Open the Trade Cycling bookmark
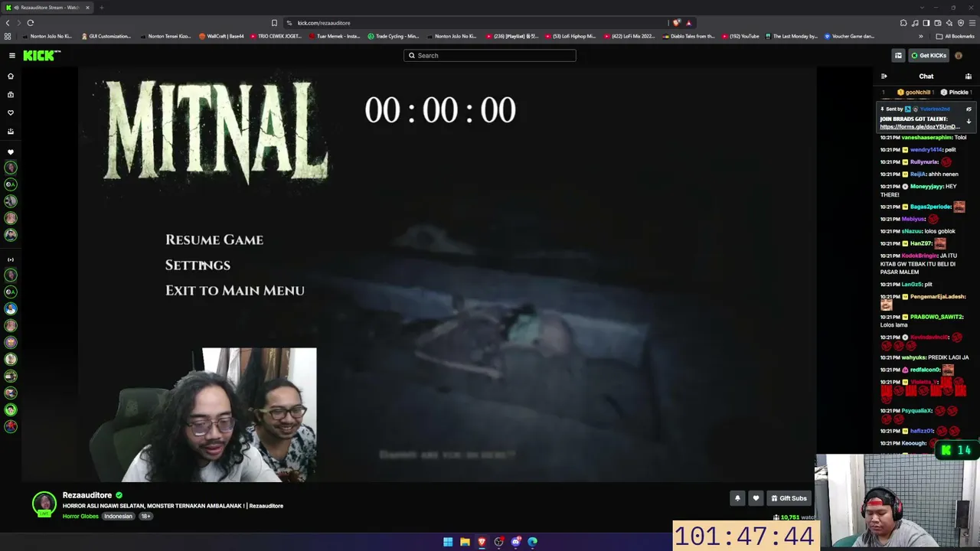This screenshot has height=551, width=980. pos(394,36)
